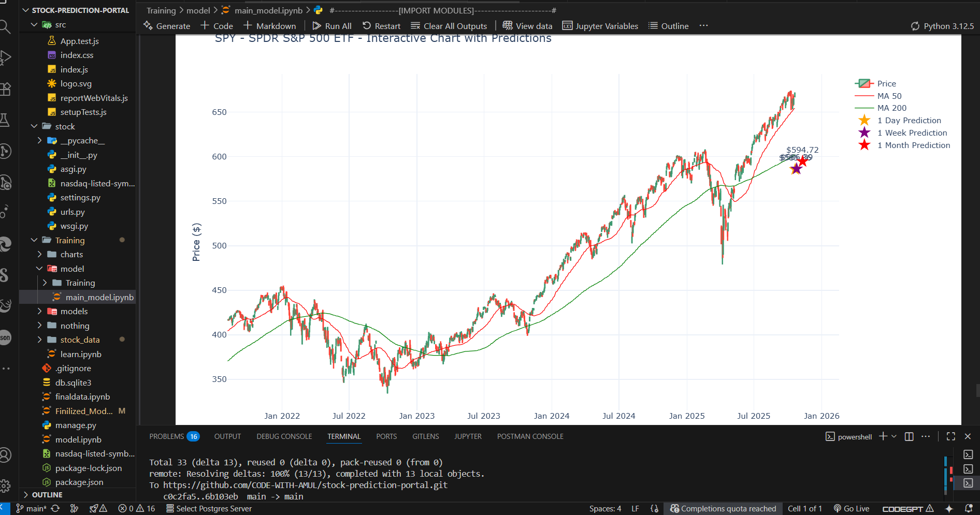Screen dimensions: 980x515
Task: Toggle MA 200 visibility in the legend
Action: click(x=891, y=108)
